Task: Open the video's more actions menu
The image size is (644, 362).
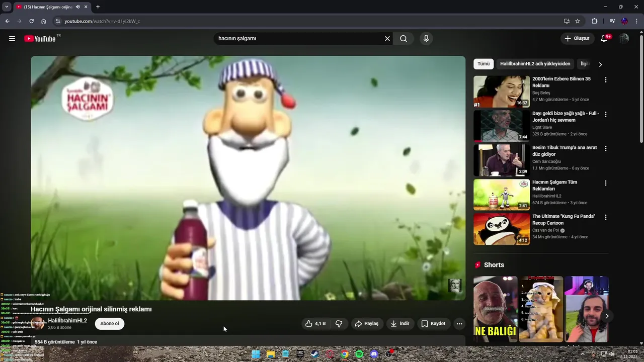Action: (459, 324)
